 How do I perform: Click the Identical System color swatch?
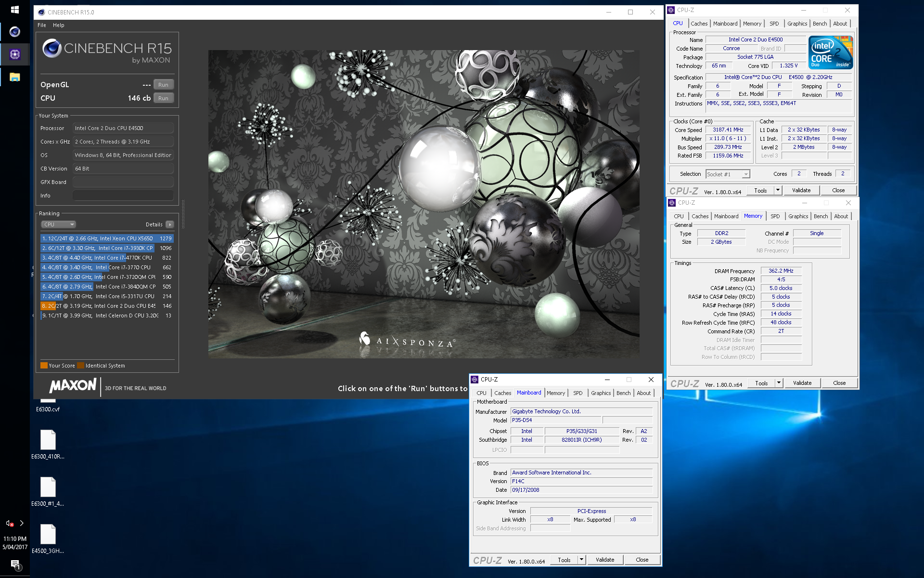pos(81,366)
